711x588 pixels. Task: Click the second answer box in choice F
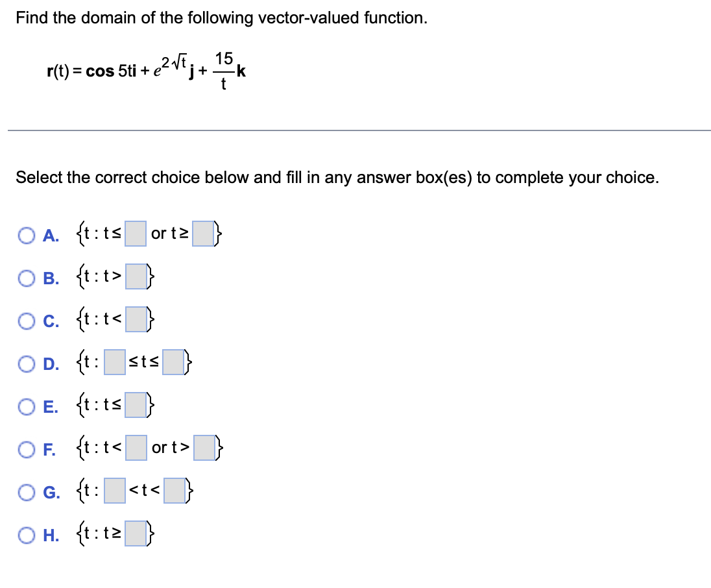pos(204,448)
